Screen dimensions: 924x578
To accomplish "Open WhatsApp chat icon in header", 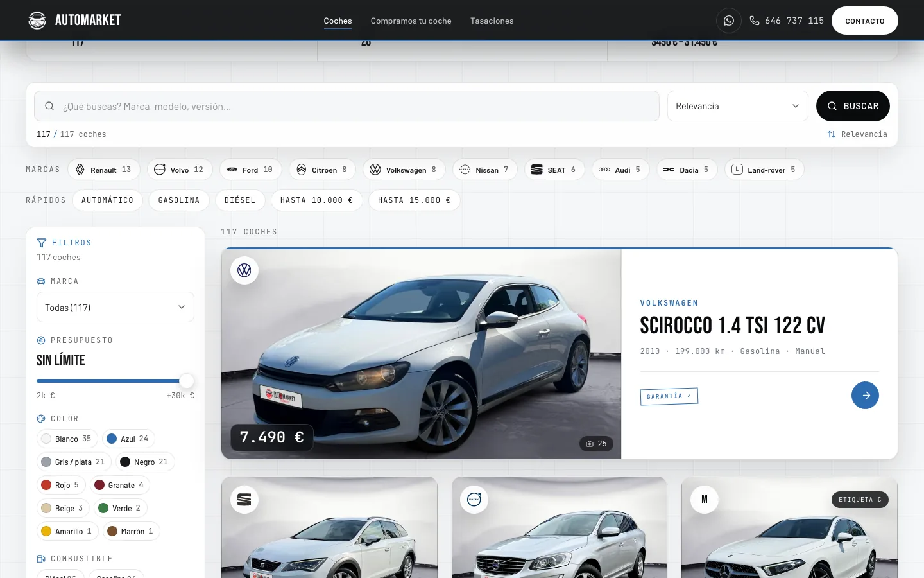I will coord(729,21).
